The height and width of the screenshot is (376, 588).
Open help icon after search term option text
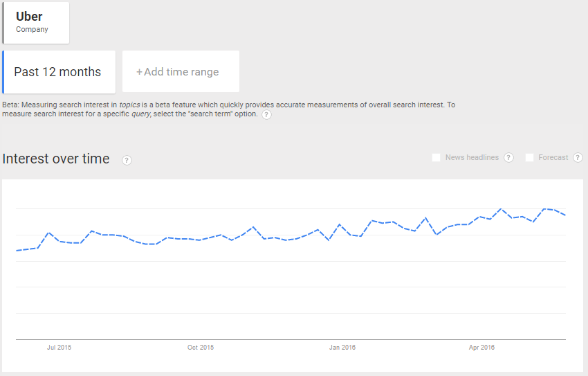[x=266, y=114]
